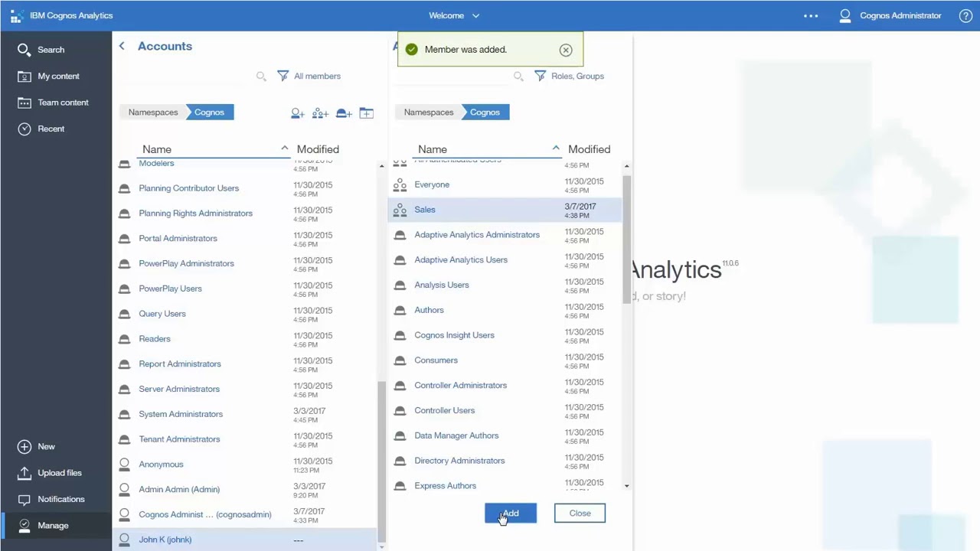Sort Accounts list by Name
This screenshot has width=980, height=551.
(x=157, y=149)
